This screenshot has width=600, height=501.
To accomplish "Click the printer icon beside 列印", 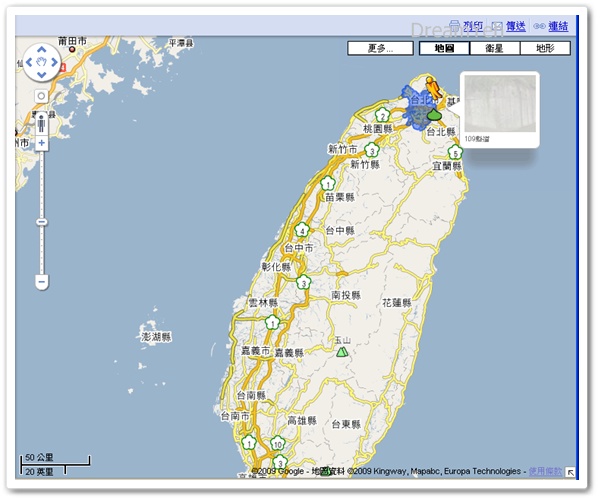I will pos(455,26).
